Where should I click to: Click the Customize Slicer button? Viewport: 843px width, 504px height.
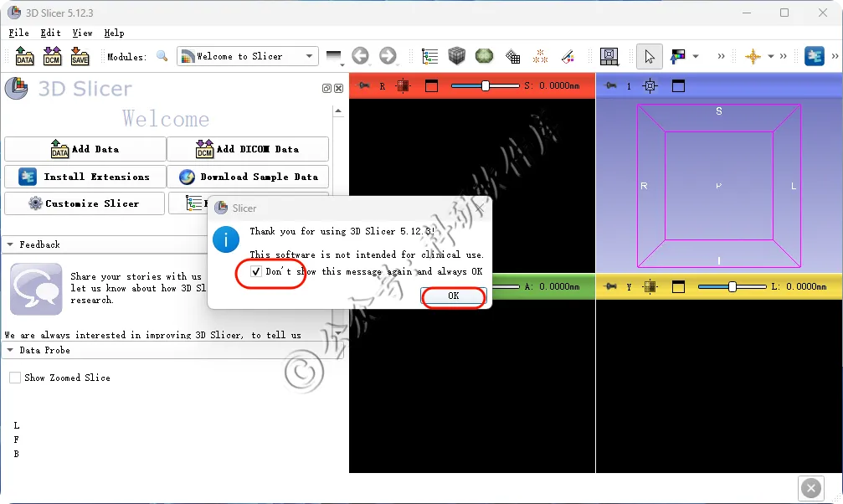(85, 203)
